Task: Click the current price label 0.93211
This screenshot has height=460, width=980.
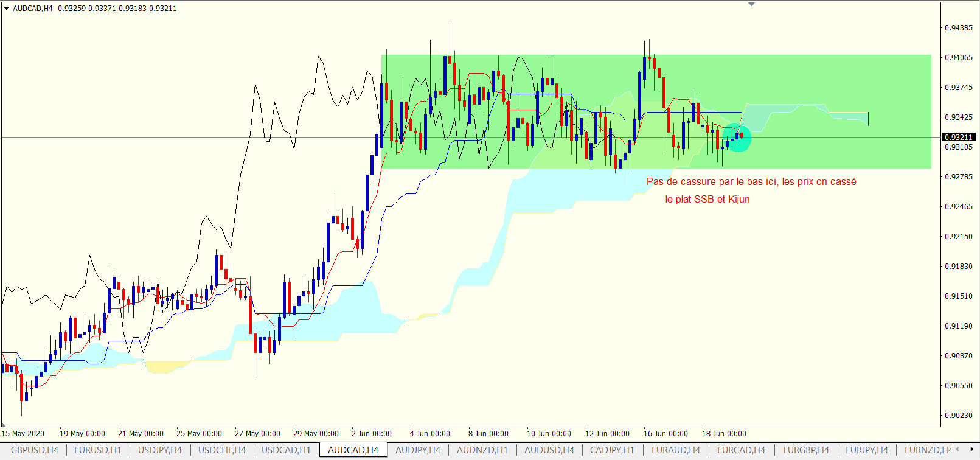Action: tap(958, 138)
